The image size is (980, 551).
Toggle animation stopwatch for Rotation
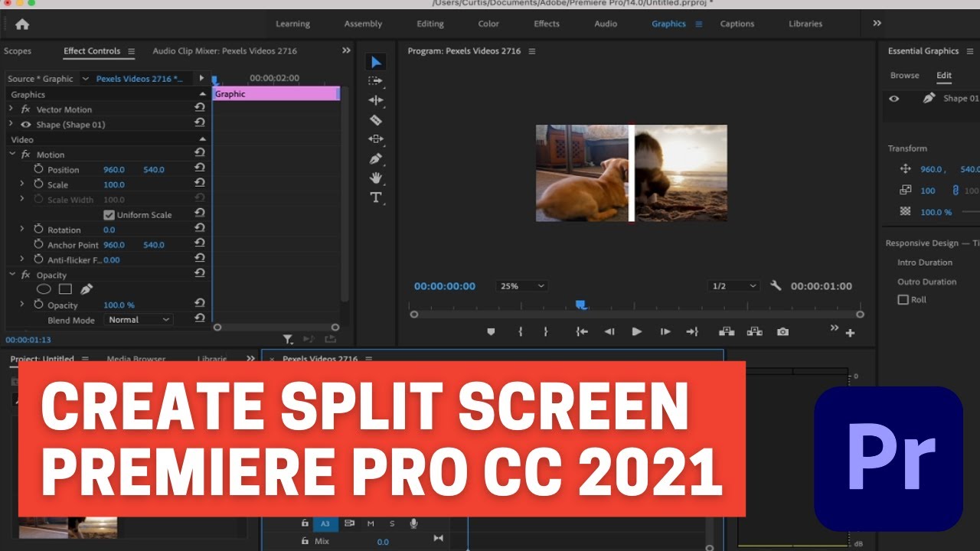pyautogui.click(x=38, y=229)
